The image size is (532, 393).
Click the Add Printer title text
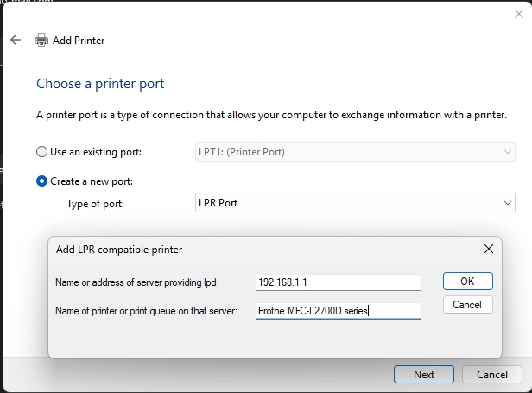(x=79, y=41)
